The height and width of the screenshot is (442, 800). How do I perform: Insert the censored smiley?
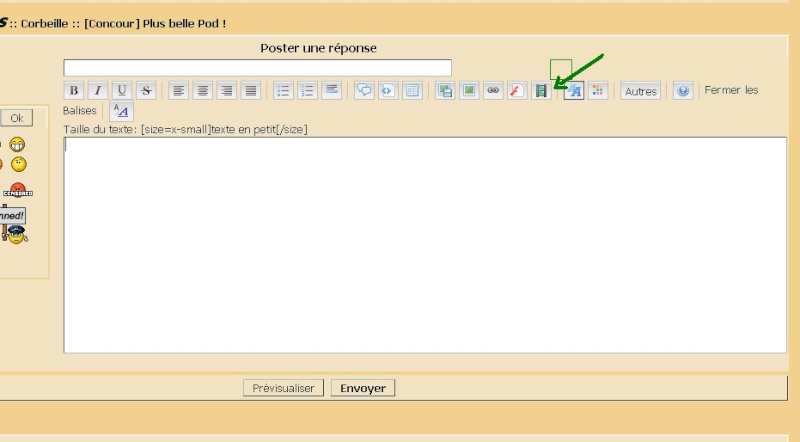[18, 190]
